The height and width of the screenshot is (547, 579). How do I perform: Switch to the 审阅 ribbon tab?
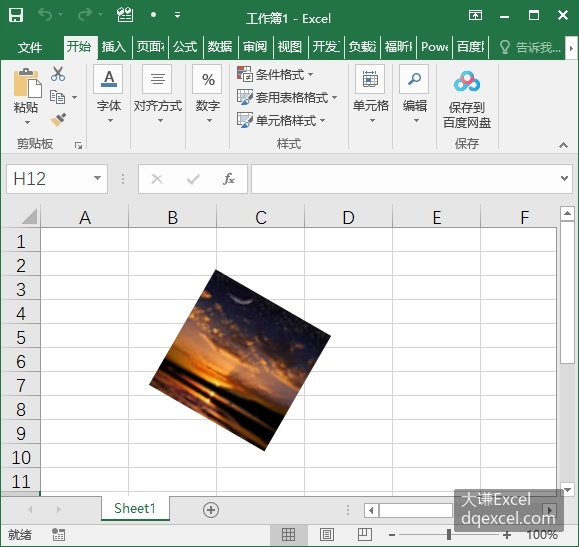255,47
